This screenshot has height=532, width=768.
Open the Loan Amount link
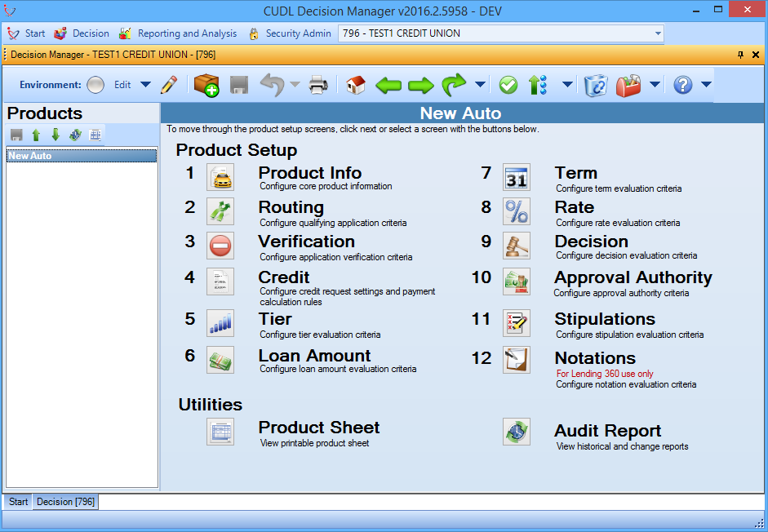(314, 356)
